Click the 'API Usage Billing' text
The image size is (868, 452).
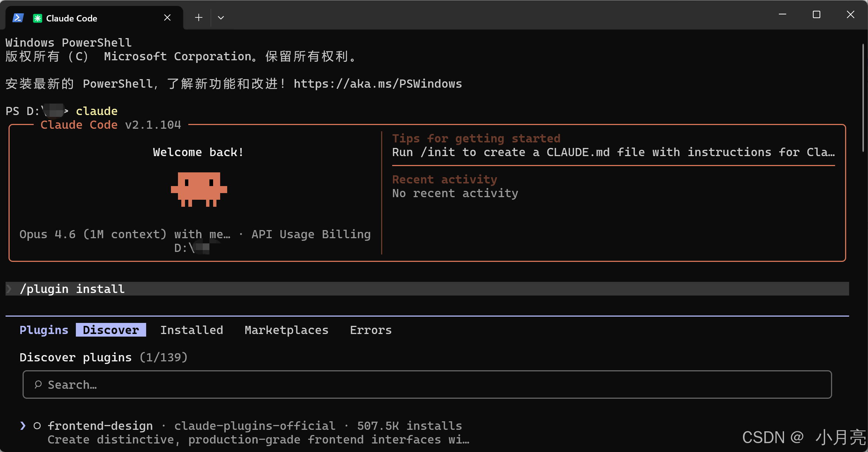click(311, 234)
